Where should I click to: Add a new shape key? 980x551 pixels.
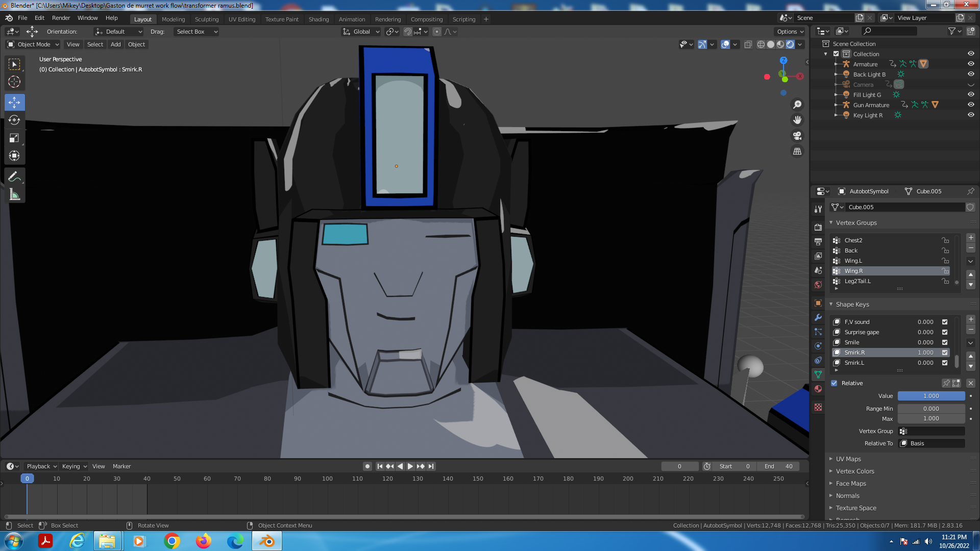coord(971,319)
